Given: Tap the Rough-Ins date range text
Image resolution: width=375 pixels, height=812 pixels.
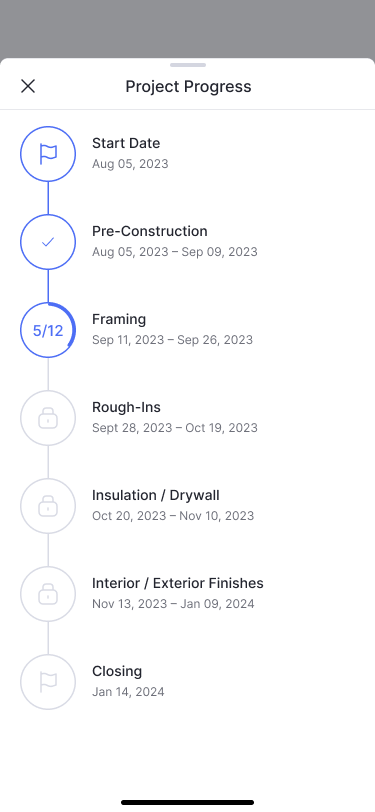Looking at the screenshot, I should 175,428.
